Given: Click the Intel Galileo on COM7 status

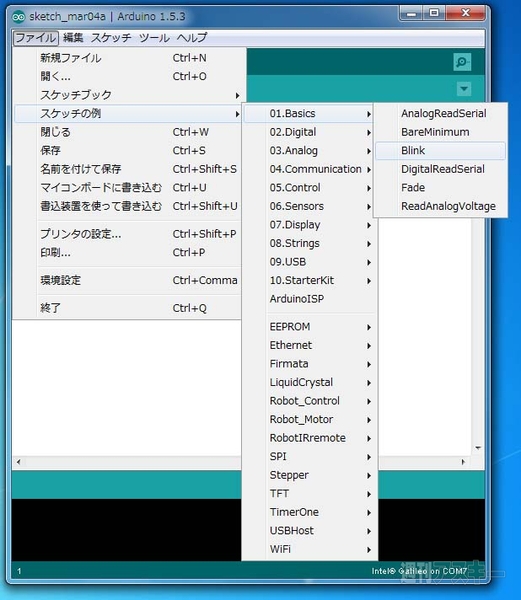Looking at the screenshot, I should point(419,571).
